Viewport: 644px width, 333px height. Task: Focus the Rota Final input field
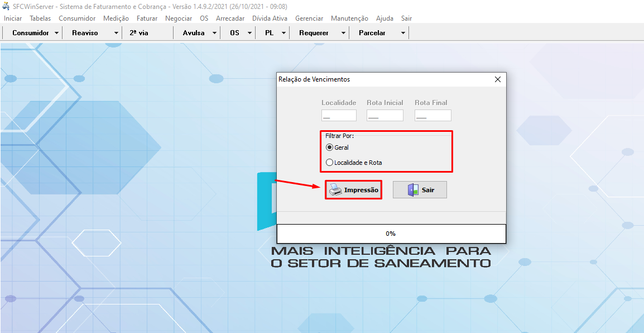432,116
